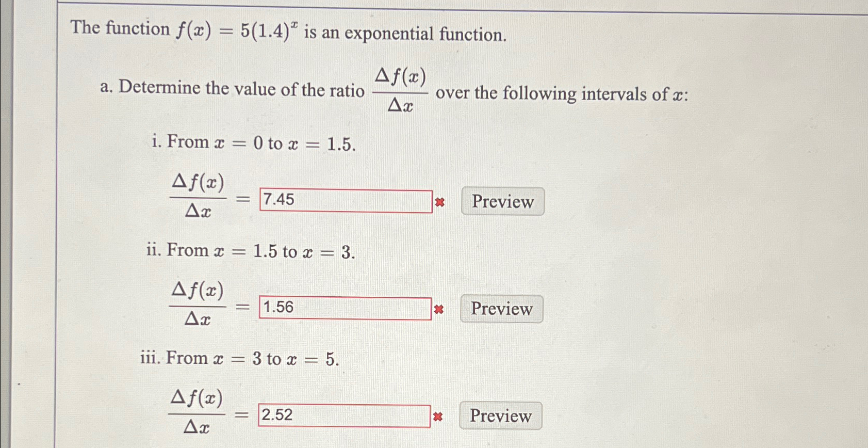Select the input field containing 2.52

(343, 415)
